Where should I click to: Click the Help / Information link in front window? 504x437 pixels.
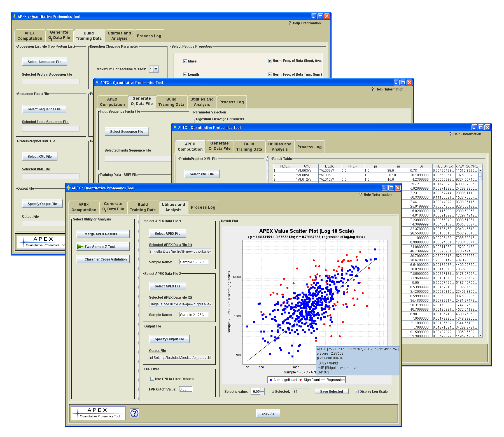(378, 195)
